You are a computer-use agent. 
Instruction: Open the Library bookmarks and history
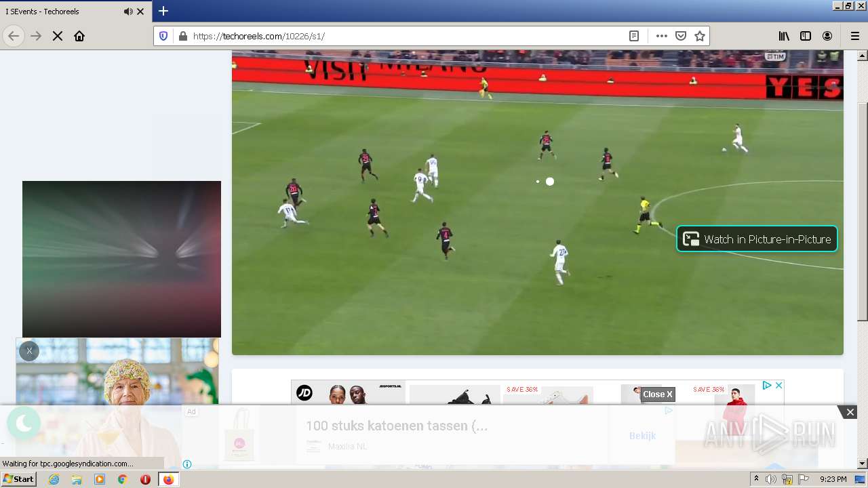click(784, 36)
